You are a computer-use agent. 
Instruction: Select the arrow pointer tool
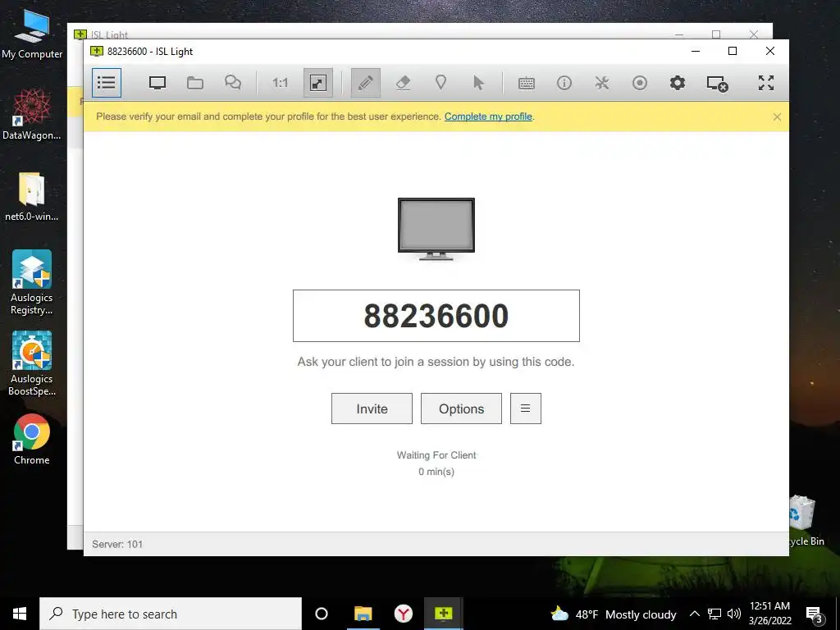pos(478,83)
